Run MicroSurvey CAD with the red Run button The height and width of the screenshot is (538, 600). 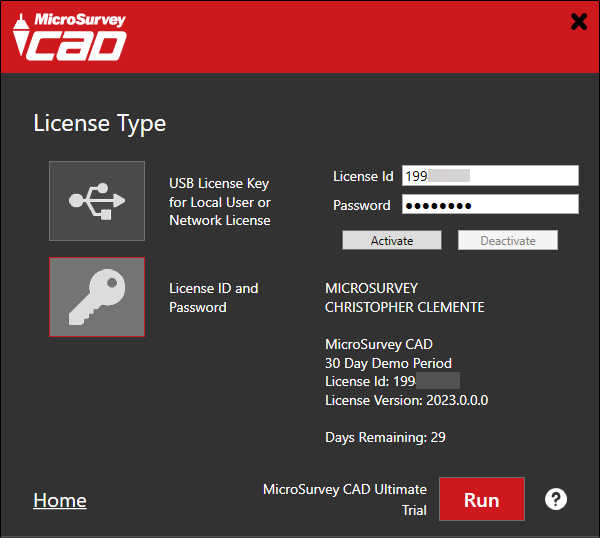pyautogui.click(x=482, y=499)
